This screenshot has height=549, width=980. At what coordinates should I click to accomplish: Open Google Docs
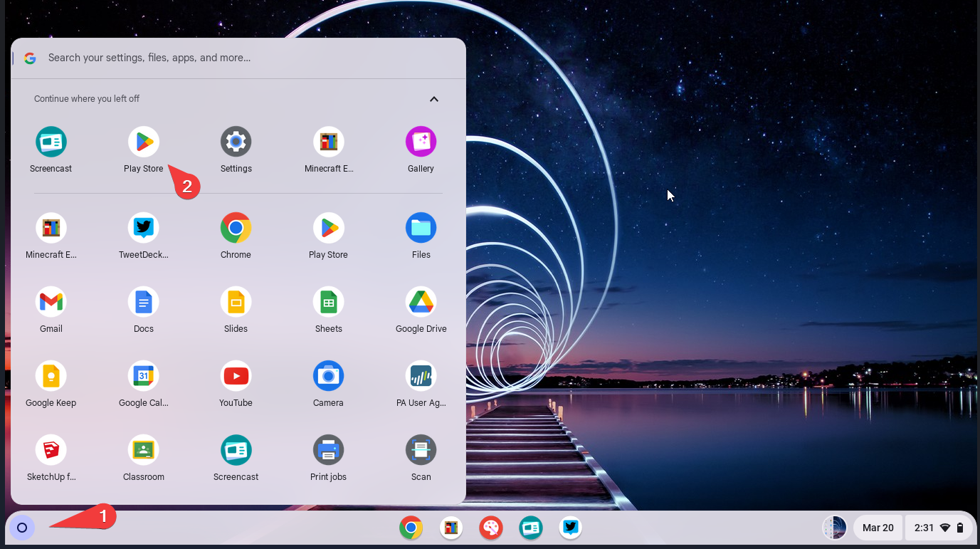[143, 301]
